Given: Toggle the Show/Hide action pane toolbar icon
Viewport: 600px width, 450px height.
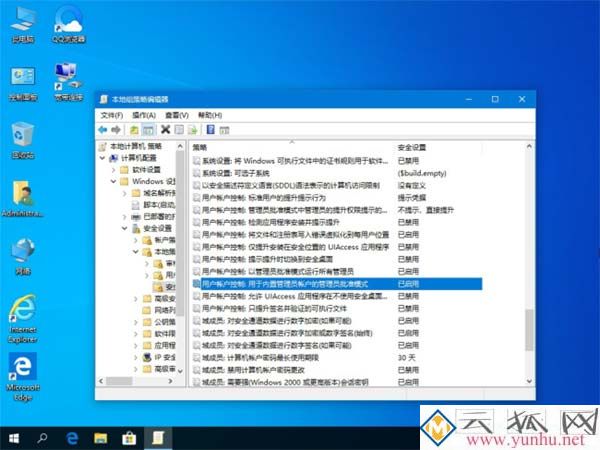Looking at the screenshot, I should [224, 130].
